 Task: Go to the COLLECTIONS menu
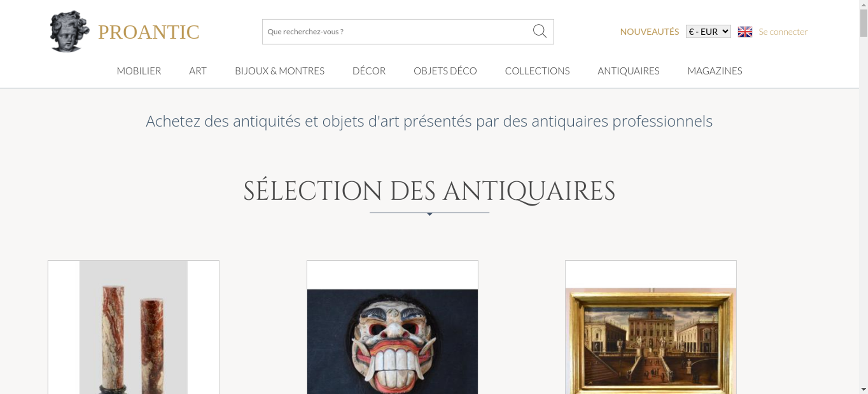click(537, 71)
